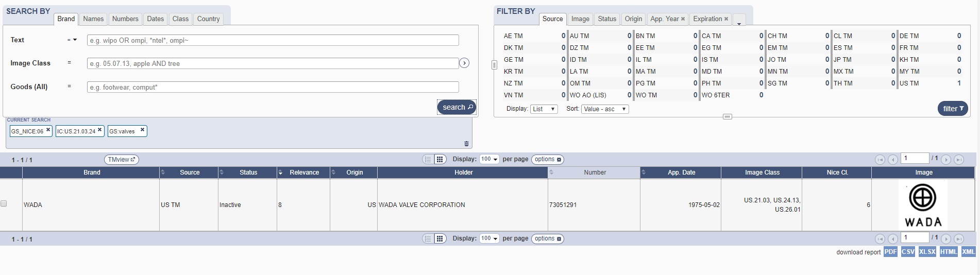Download report as PDF
The image size is (980, 275).
pos(890,252)
